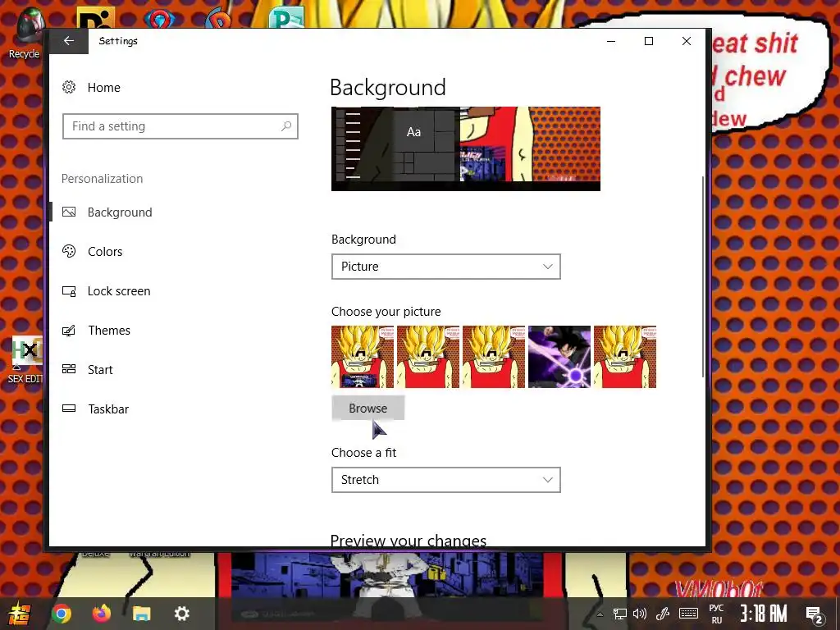Screen dimensions: 840x630
Task: Click the 3:18 AM clock
Action: 764,614
